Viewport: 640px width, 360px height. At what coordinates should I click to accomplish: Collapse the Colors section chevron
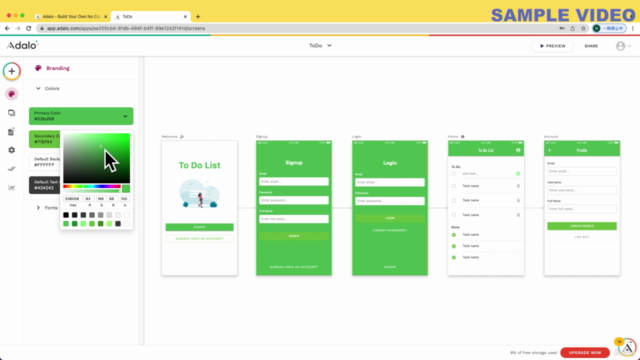[x=38, y=88]
